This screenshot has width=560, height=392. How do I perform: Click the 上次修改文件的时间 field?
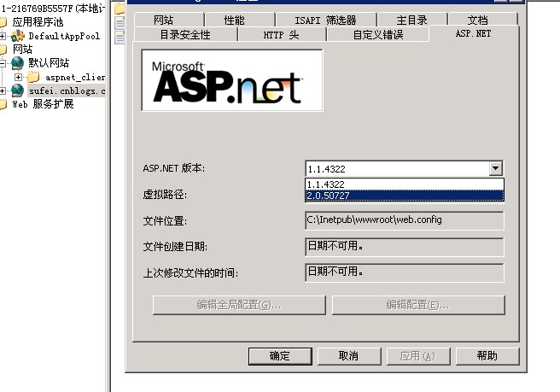pos(405,273)
